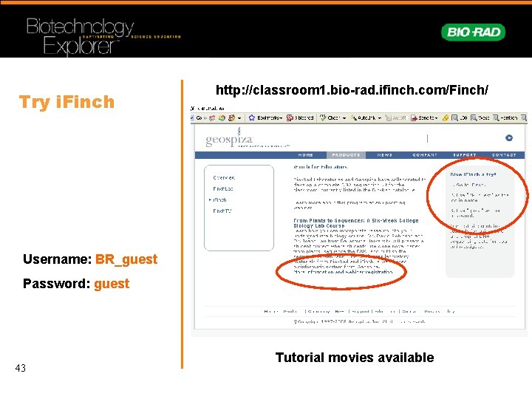Select iFinch in the sidebar menu
This screenshot has height=399, width=532.
tap(219, 199)
